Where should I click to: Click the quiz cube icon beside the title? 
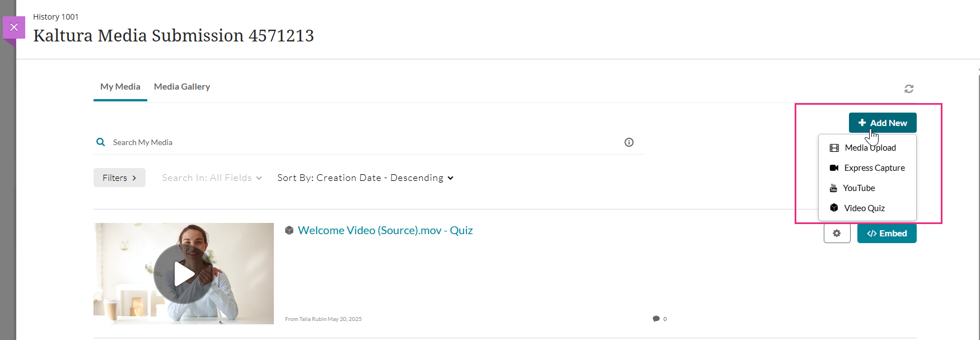289,230
